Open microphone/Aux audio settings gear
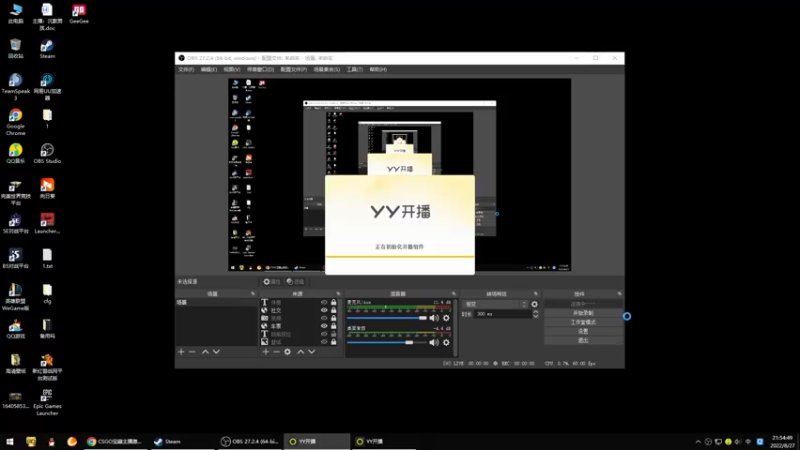800x450 pixels. [x=446, y=318]
